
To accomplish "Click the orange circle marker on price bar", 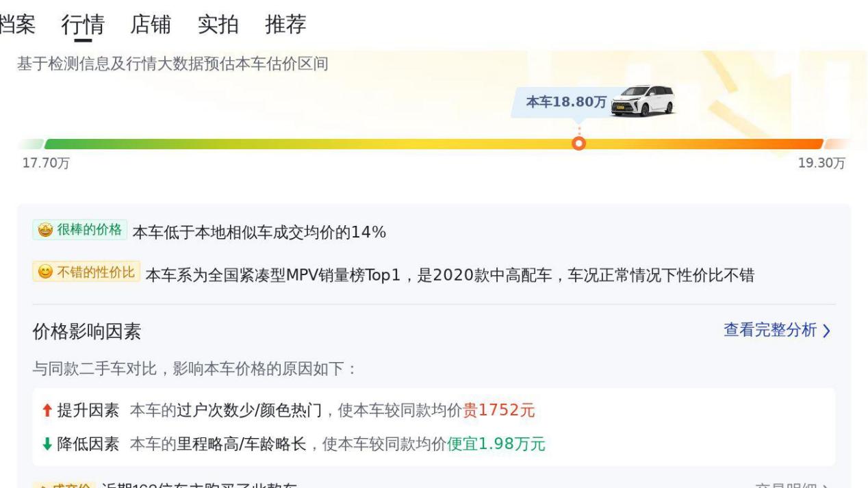I will click(579, 144).
